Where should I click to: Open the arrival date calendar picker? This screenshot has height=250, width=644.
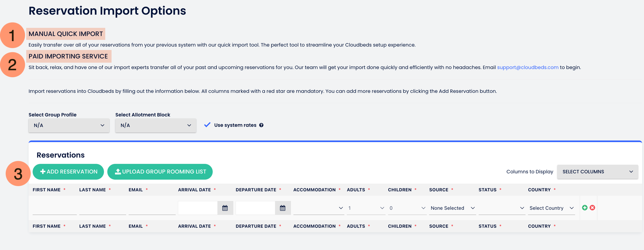225,208
